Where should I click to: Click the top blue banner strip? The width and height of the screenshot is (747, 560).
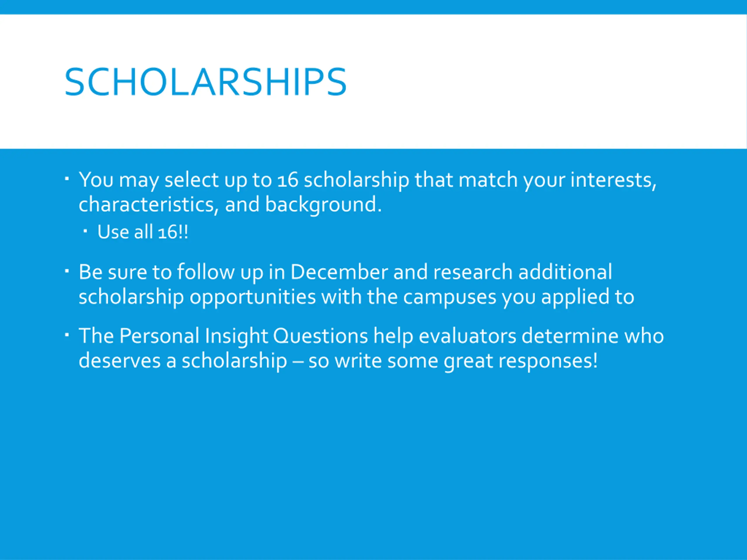pos(373,7)
